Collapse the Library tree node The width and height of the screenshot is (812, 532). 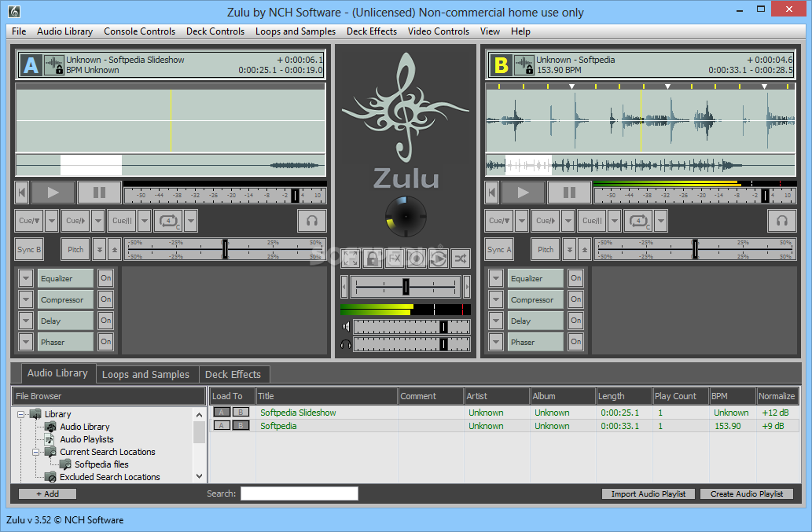pos(20,414)
